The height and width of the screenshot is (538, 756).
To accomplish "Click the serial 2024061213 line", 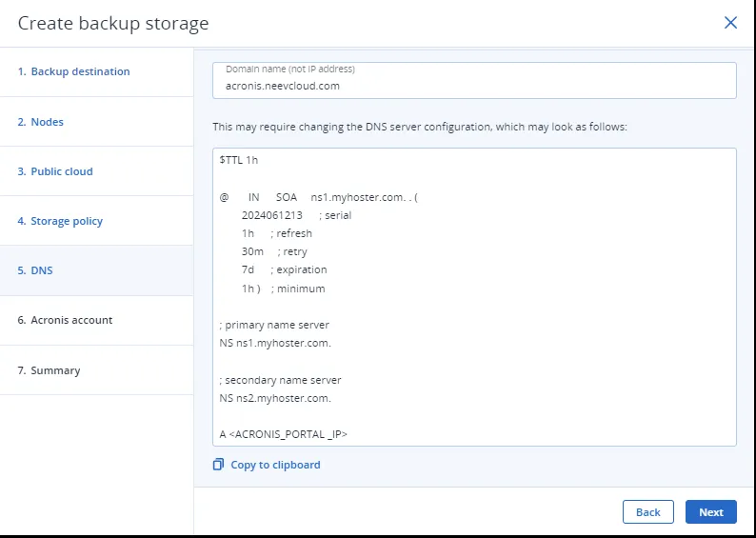I will coord(296,215).
